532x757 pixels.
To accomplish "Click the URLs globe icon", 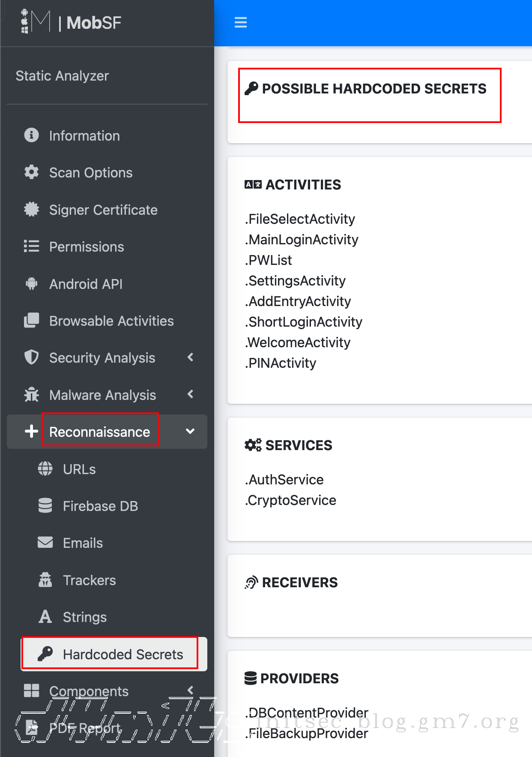I will point(45,469).
